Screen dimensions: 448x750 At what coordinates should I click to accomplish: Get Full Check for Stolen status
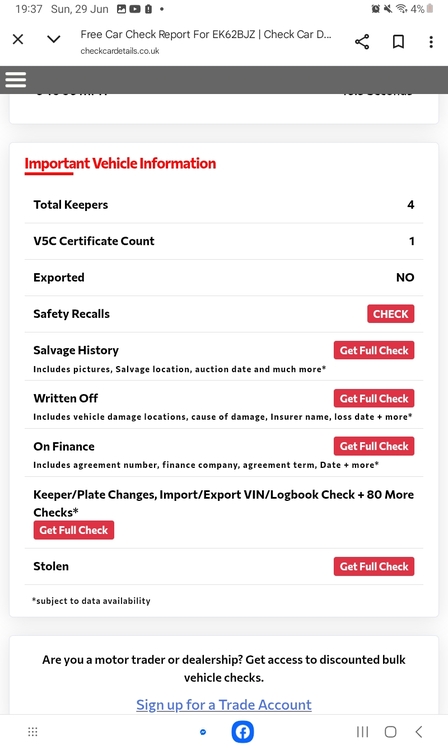tap(374, 566)
